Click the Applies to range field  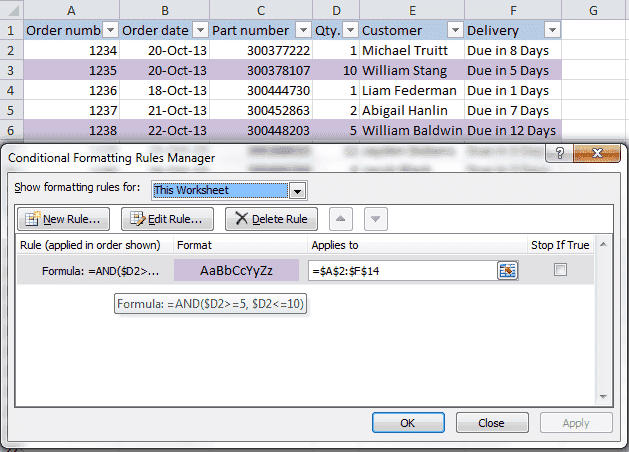click(402, 270)
